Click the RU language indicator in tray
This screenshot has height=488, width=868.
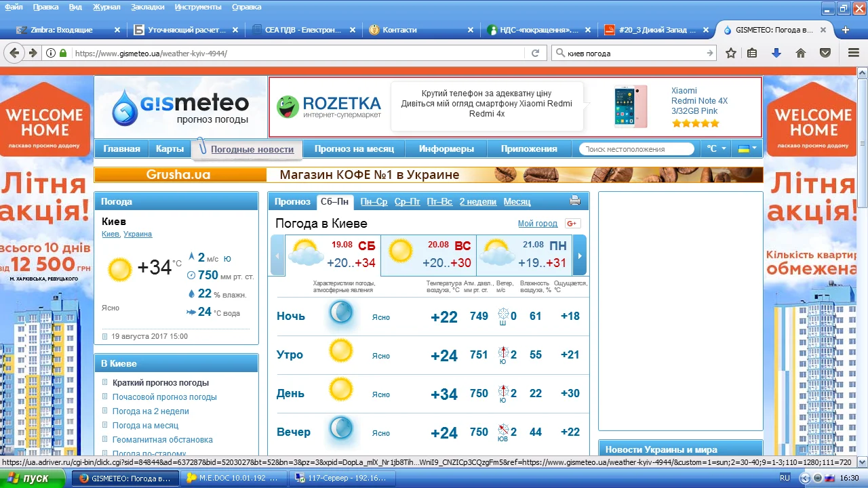click(785, 478)
